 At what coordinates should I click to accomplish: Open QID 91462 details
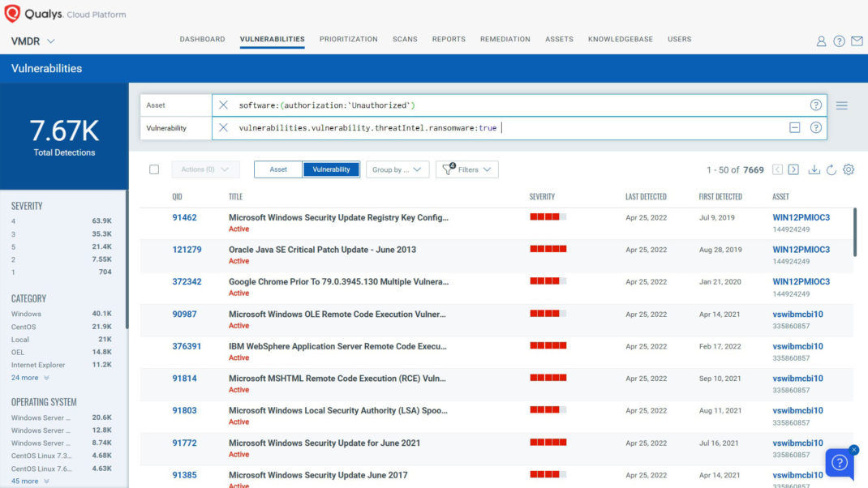pyautogui.click(x=184, y=217)
